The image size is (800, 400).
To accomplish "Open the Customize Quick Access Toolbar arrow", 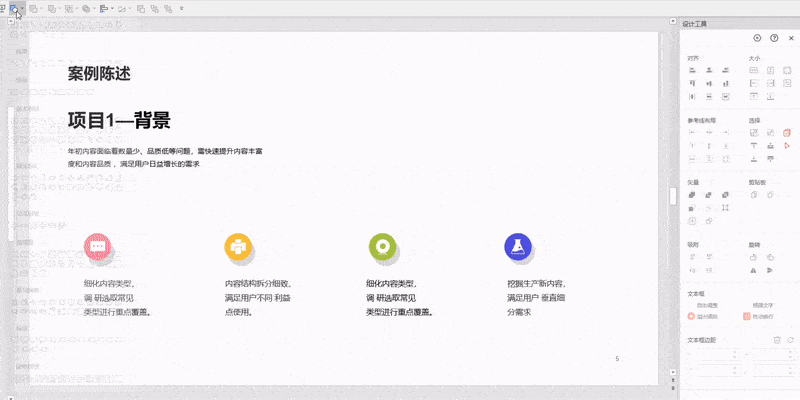I will [182, 9].
